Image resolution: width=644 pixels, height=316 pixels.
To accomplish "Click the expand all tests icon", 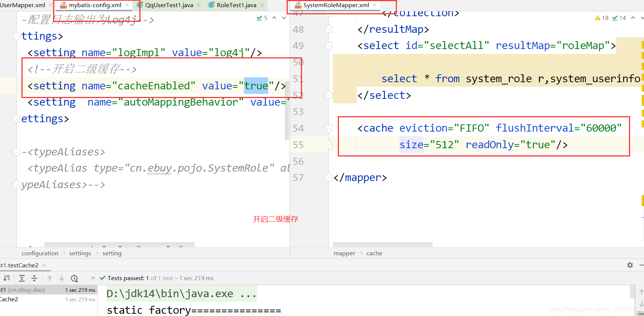I will pyautogui.click(x=22, y=278).
